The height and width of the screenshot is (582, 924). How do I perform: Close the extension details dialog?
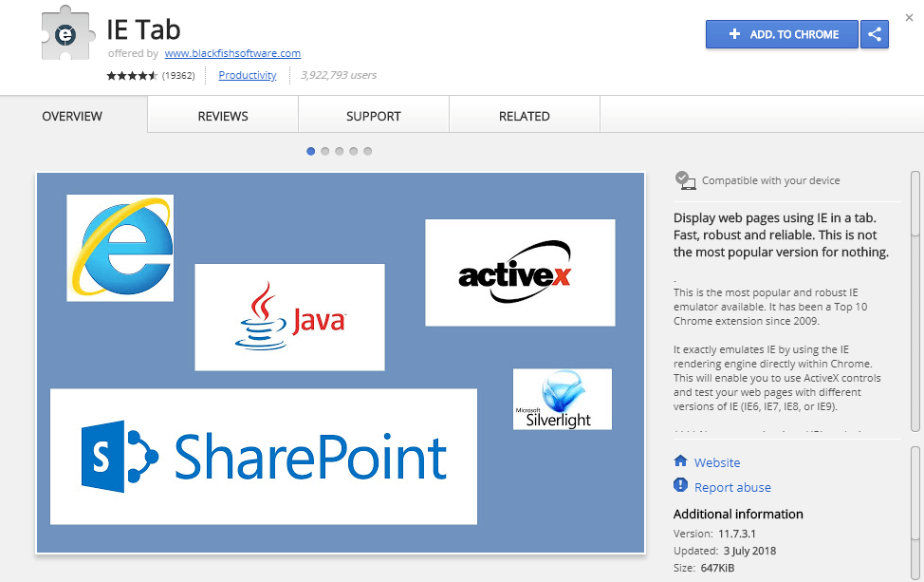point(909,17)
